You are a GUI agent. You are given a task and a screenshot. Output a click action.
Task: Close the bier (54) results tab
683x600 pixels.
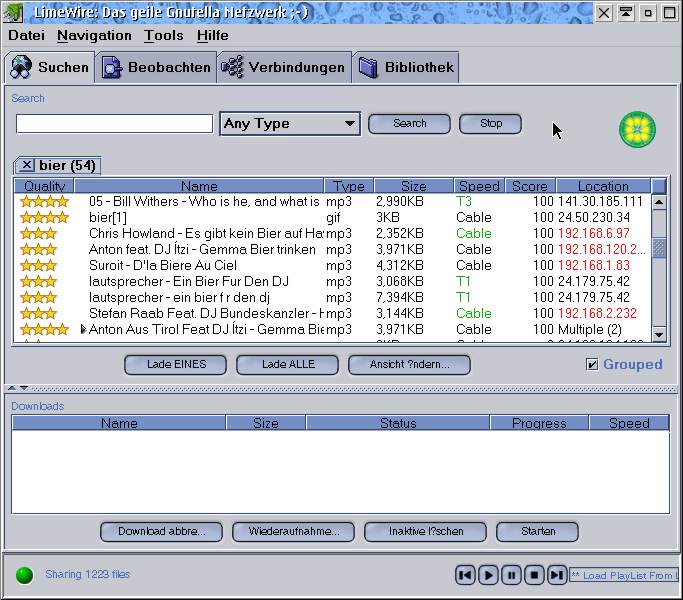(x=27, y=165)
